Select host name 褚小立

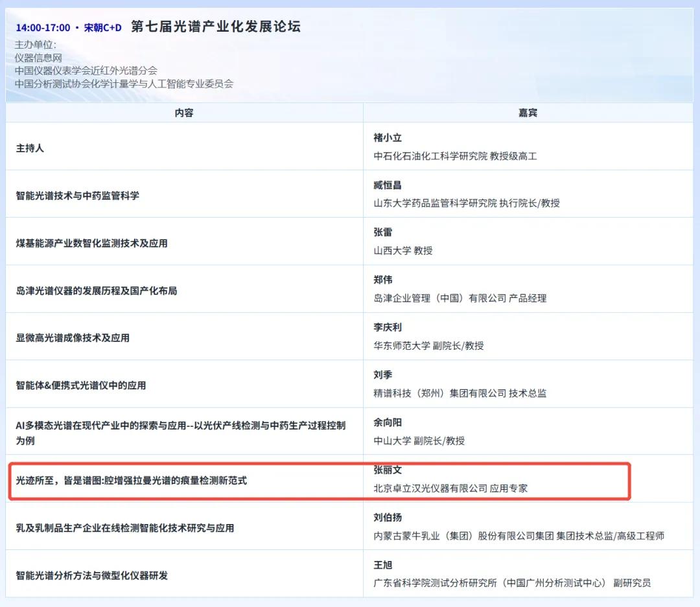pos(388,137)
